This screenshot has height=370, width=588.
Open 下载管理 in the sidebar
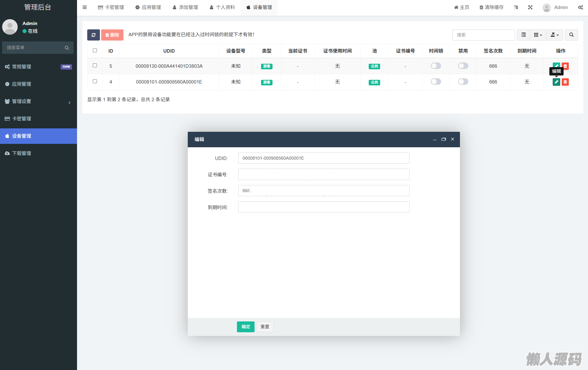38,153
